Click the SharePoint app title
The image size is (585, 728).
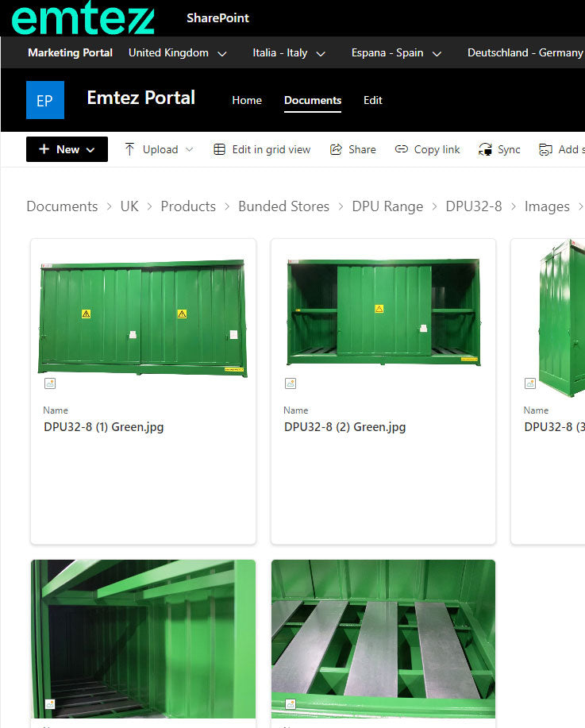click(x=217, y=18)
